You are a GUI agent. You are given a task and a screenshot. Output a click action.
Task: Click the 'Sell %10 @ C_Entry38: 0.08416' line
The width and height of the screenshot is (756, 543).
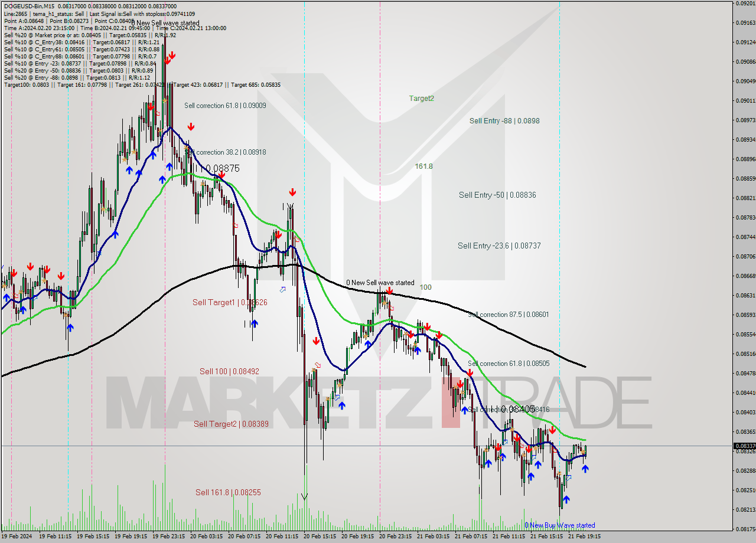[x=82, y=42]
